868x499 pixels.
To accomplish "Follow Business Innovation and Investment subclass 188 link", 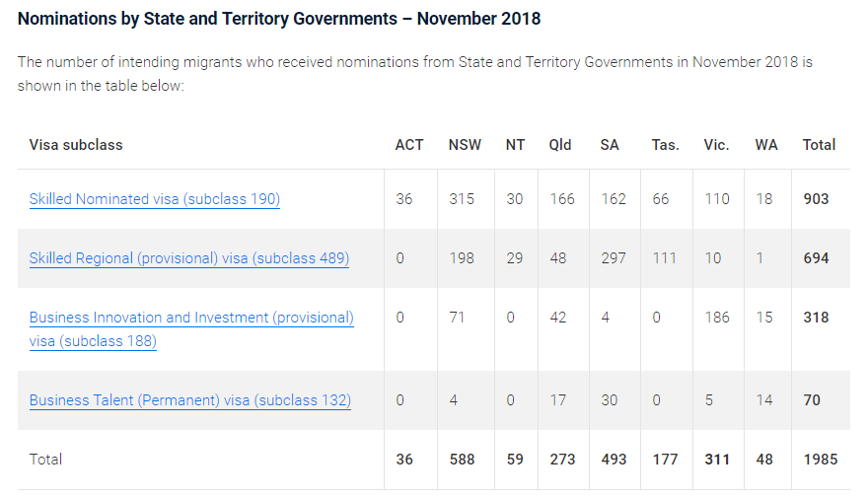I will tap(191, 319).
